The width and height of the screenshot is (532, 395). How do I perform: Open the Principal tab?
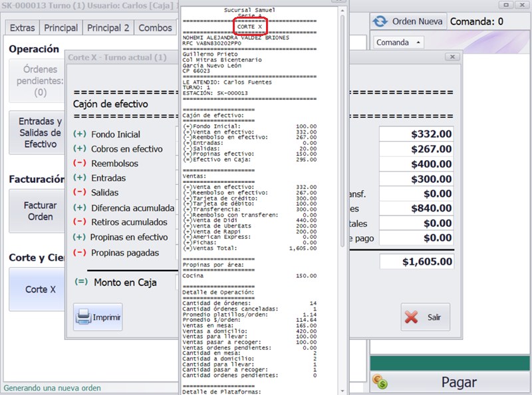pyautogui.click(x=61, y=28)
